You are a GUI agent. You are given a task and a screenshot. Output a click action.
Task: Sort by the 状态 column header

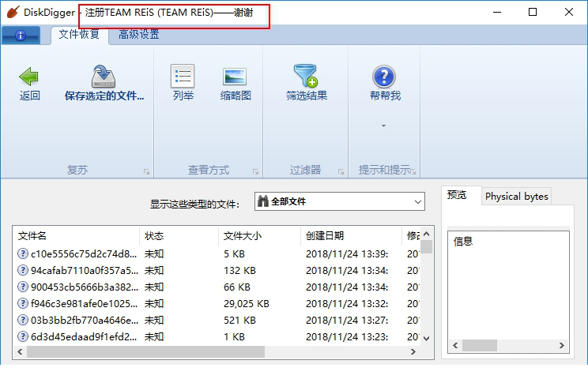[x=179, y=236]
